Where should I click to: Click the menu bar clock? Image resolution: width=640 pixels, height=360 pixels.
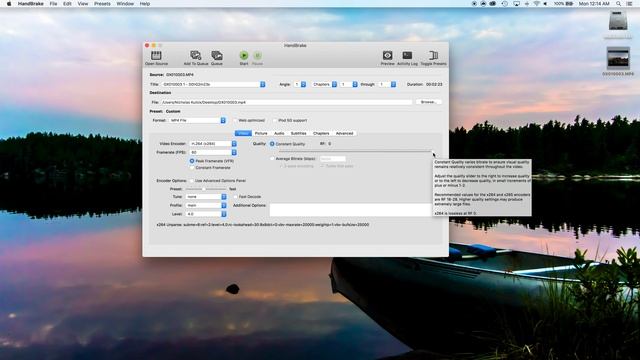[x=594, y=4]
